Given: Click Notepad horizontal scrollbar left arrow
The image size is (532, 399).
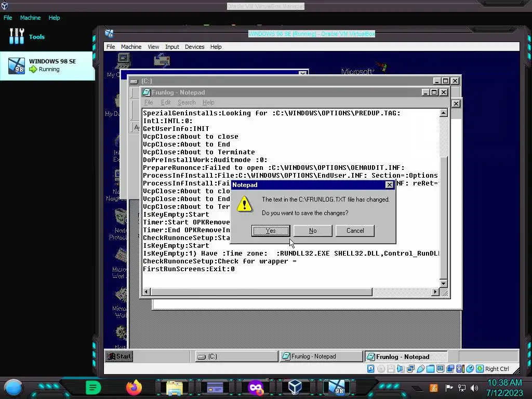Looking at the screenshot, I should pos(147,292).
